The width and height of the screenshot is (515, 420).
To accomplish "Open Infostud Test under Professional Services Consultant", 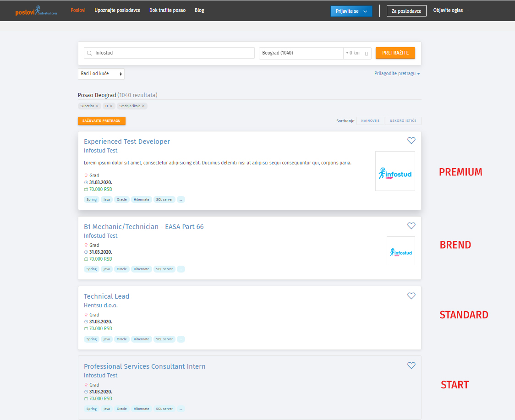I will (100, 375).
